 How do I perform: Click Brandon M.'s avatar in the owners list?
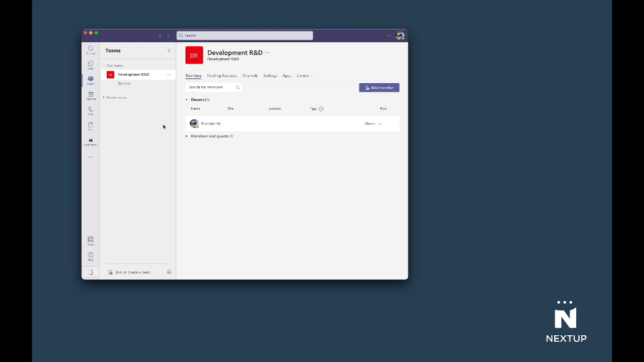click(x=194, y=123)
